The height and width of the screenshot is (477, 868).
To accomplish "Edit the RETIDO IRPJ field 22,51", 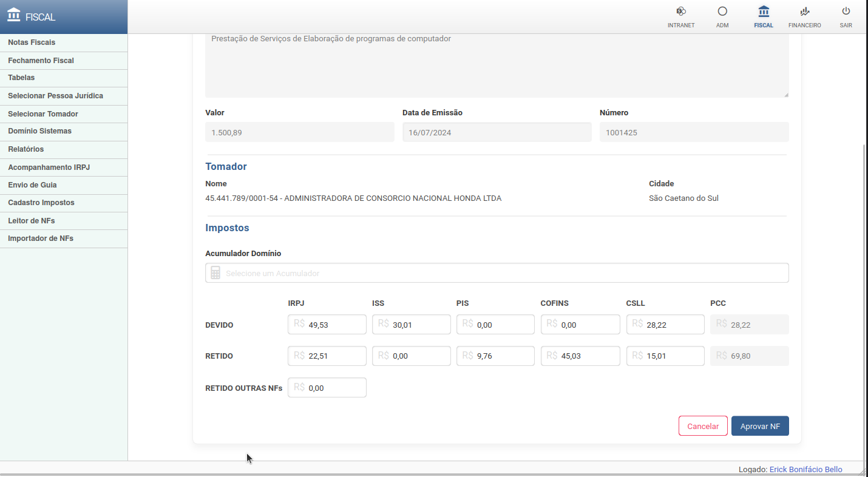I will tap(327, 356).
